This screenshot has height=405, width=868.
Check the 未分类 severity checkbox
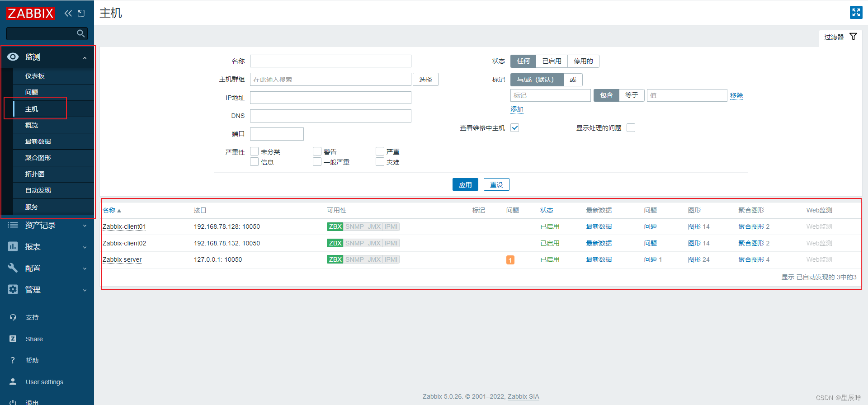254,151
